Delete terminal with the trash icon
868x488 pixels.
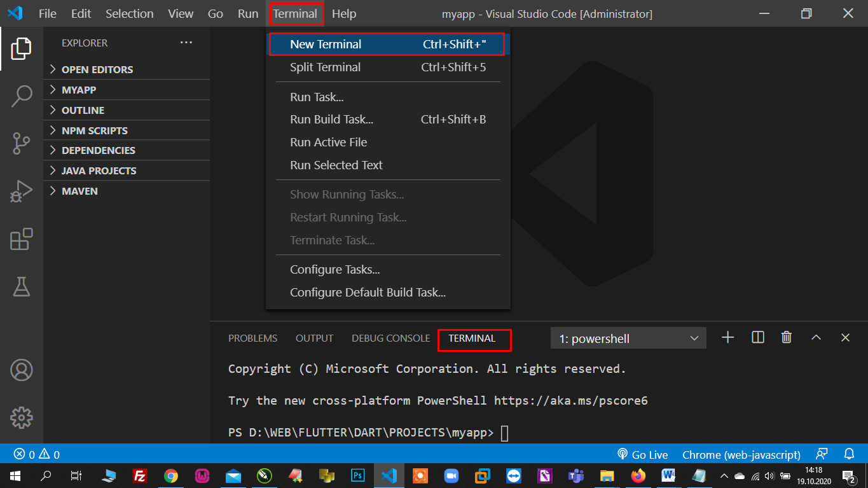click(x=787, y=338)
